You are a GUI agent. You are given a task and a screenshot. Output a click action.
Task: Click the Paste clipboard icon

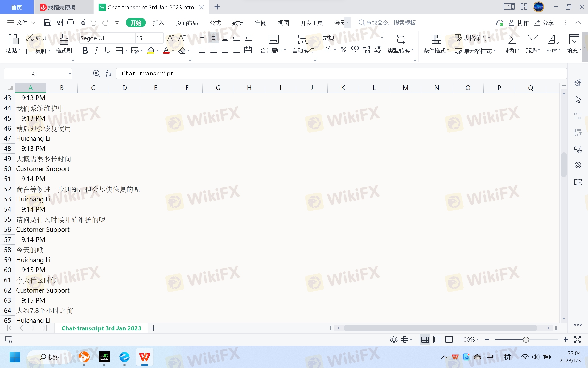[x=13, y=39]
